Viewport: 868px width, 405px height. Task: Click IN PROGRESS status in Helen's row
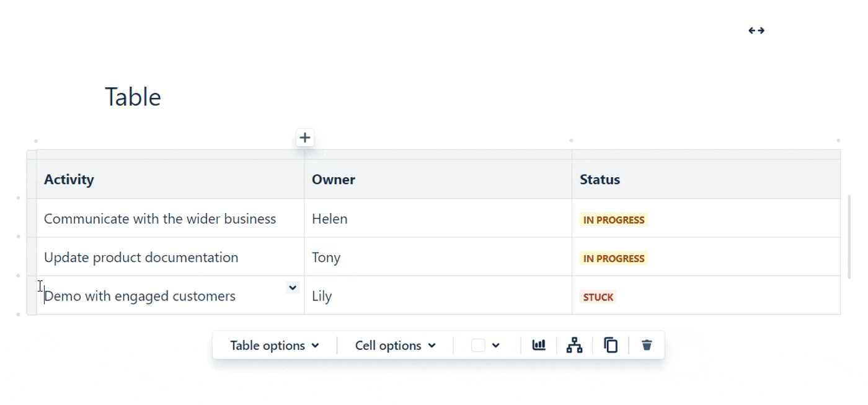tap(614, 220)
